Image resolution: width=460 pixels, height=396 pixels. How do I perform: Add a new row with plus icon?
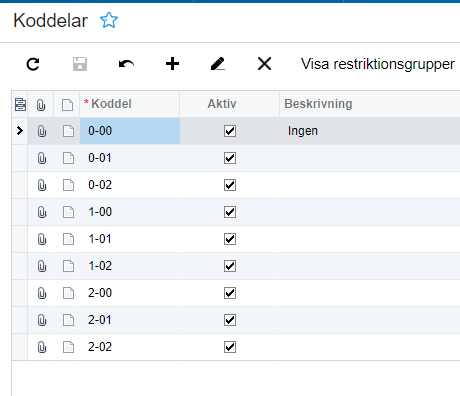click(x=172, y=64)
